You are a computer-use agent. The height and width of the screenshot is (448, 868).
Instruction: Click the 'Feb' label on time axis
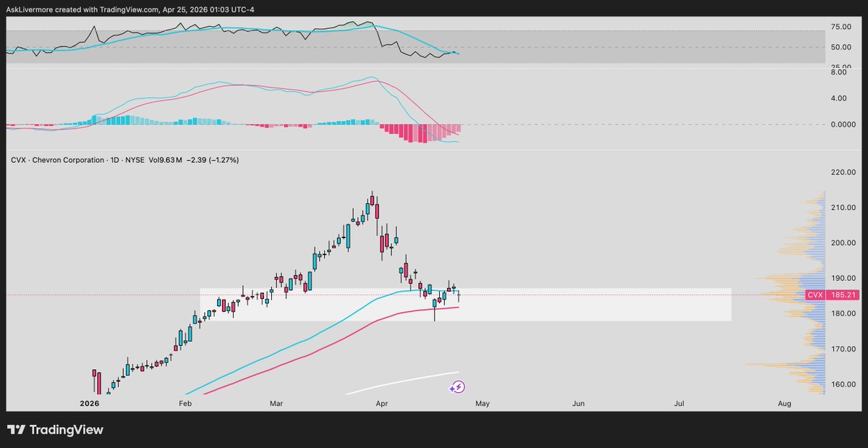pos(186,403)
